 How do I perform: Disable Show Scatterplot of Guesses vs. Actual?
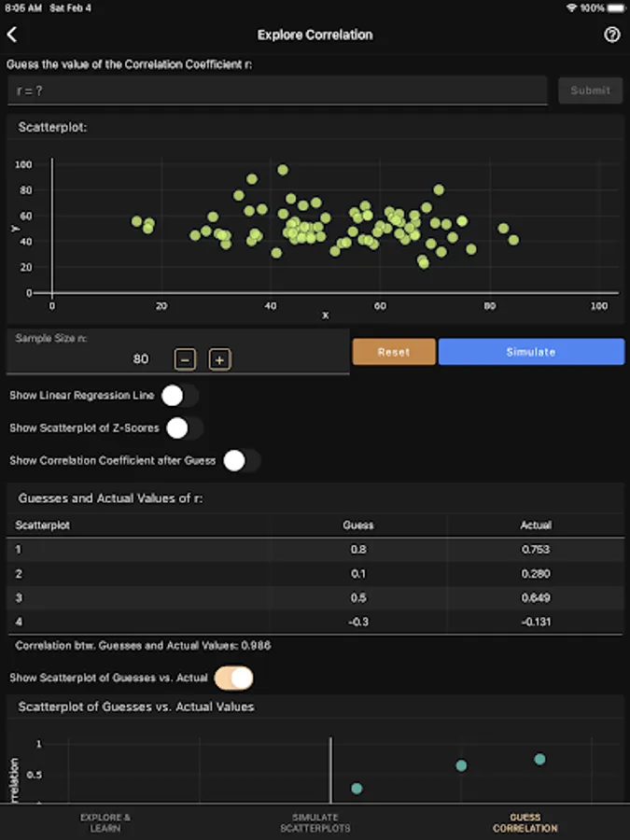coord(233,679)
